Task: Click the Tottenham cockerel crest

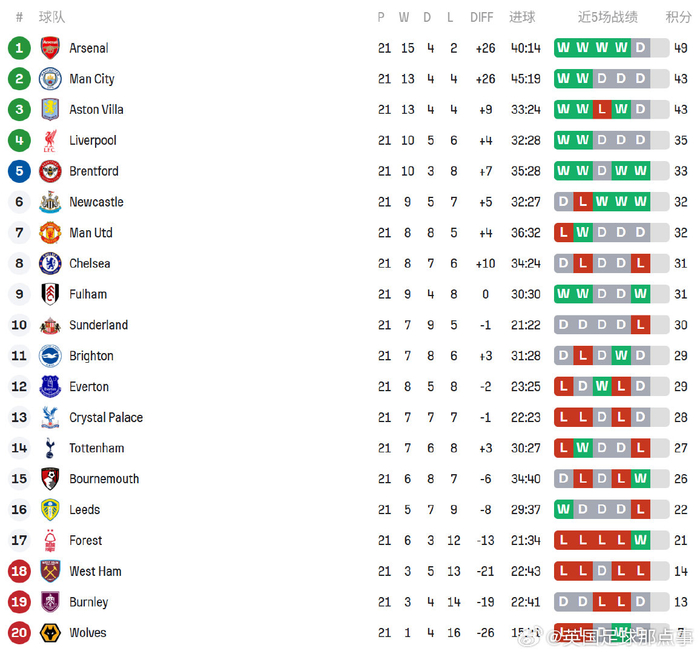Action: [50, 448]
